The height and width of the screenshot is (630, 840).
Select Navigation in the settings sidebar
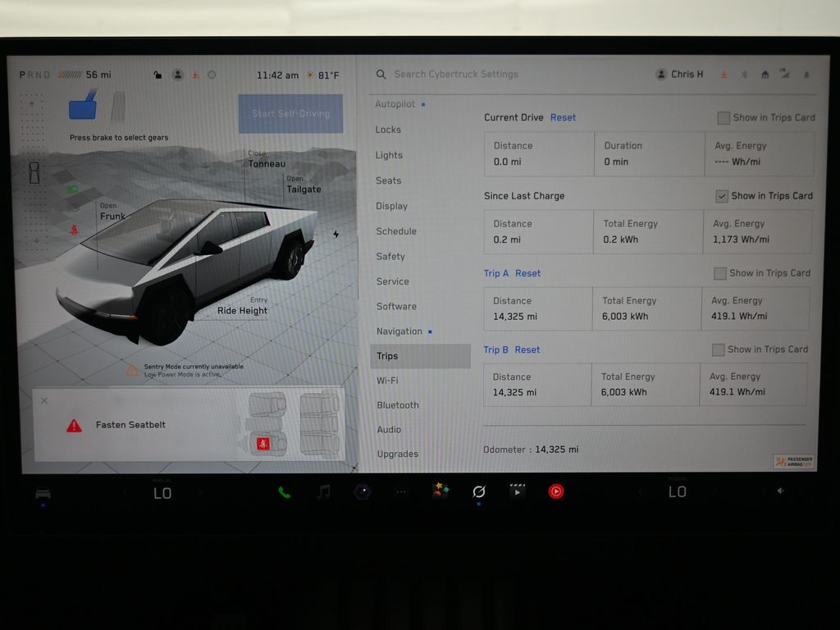tap(399, 331)
